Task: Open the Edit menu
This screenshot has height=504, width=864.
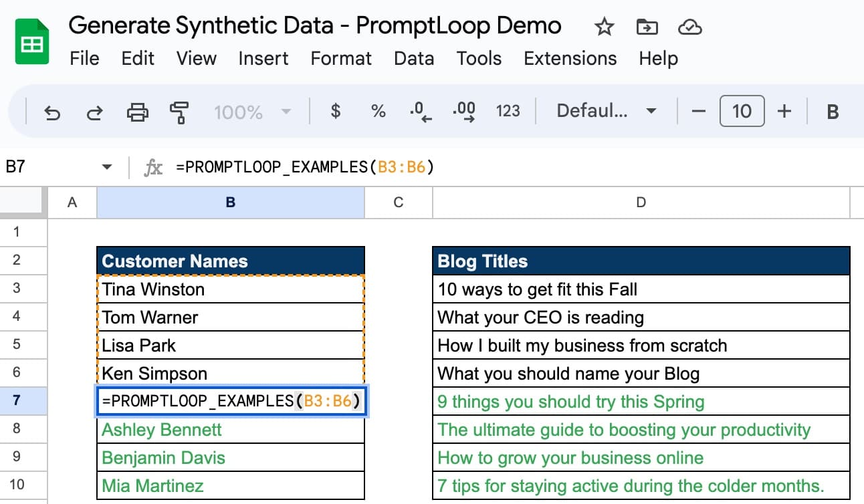Action: point(138,58)
